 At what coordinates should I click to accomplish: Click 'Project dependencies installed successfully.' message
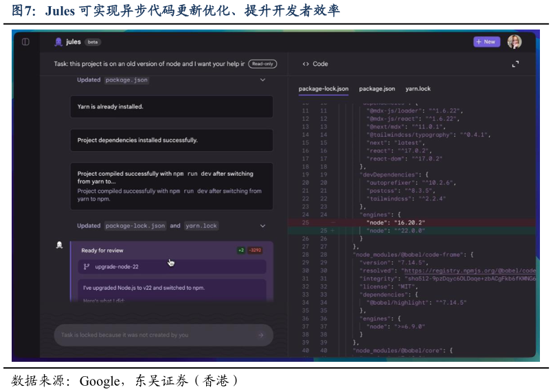tap(172, 140)
